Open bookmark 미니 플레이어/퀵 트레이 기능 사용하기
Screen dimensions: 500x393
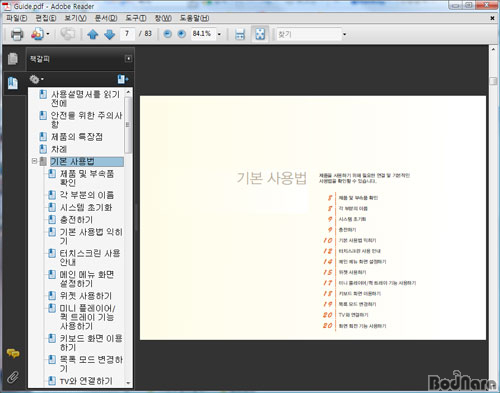coord(88,317)
